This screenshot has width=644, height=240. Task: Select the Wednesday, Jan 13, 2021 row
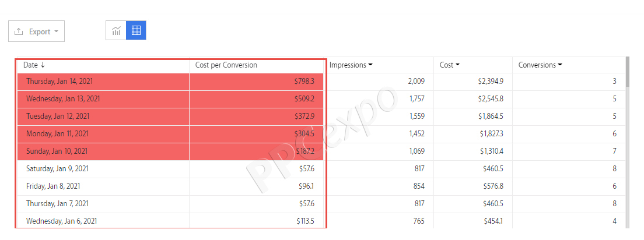point(63,99)
